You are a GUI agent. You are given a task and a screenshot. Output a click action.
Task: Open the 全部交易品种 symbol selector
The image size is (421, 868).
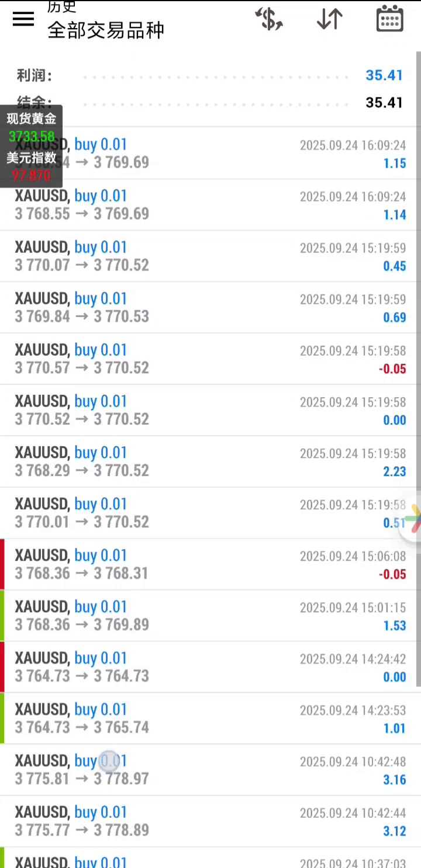coord(106,30)
